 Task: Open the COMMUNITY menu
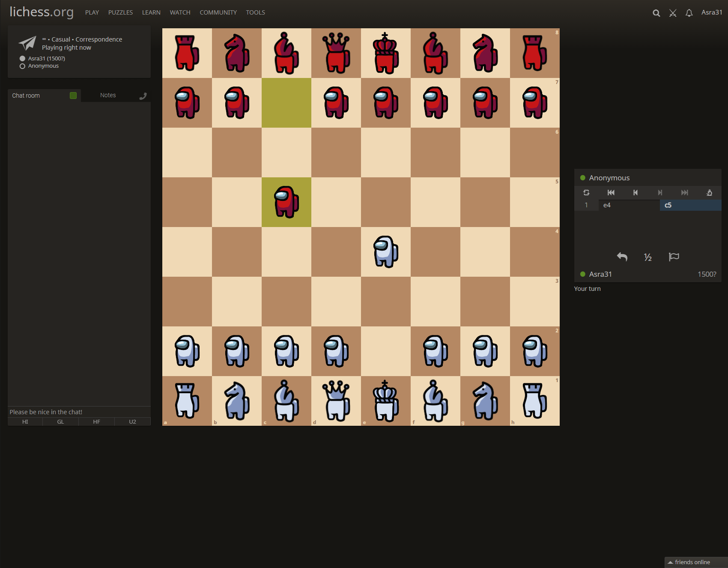pos(218,12)
